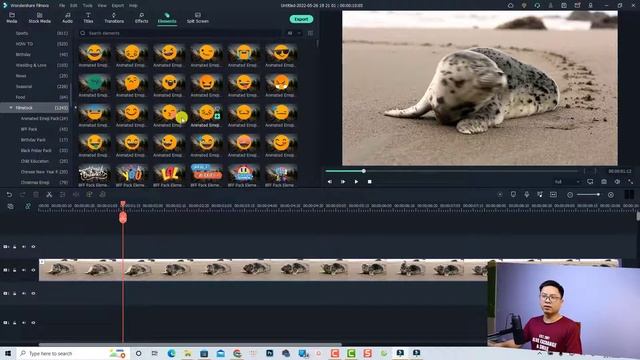Toggle eye visibility on the seal video track
The height and width of the screenshot is (360, 640).
pos(33,270)
